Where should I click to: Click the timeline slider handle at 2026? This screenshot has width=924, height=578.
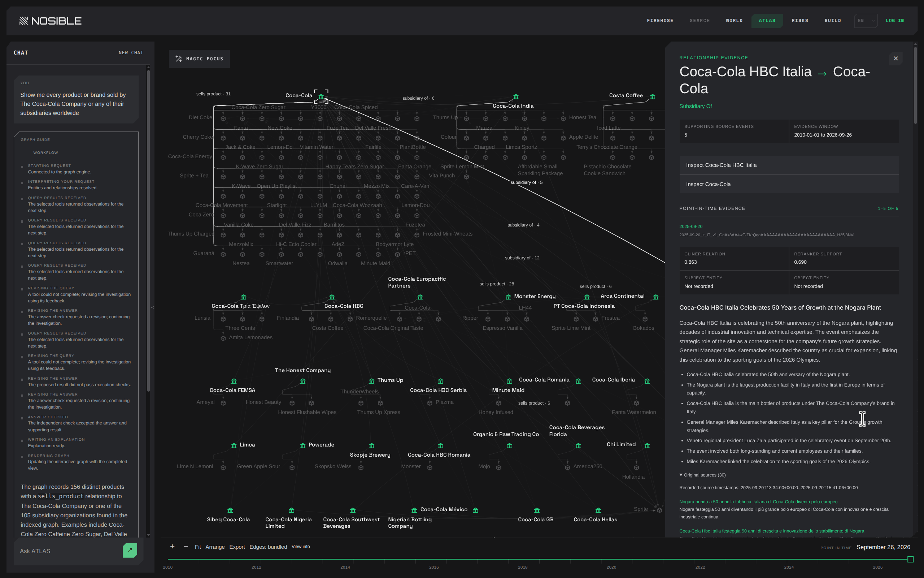[x=911, y=559]
